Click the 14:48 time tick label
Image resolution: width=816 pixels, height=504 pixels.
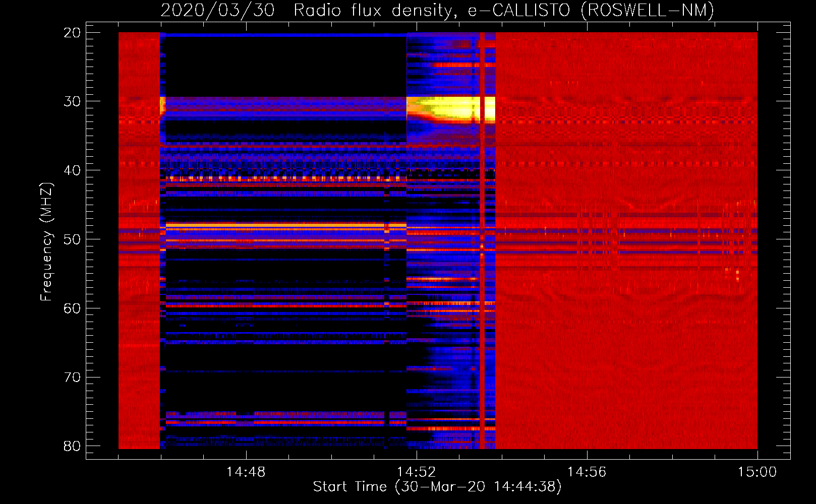246,472
